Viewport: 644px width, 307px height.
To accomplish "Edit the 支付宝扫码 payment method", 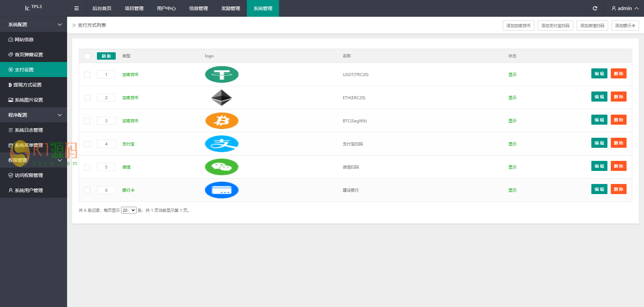I will click(x=599, y=143).
